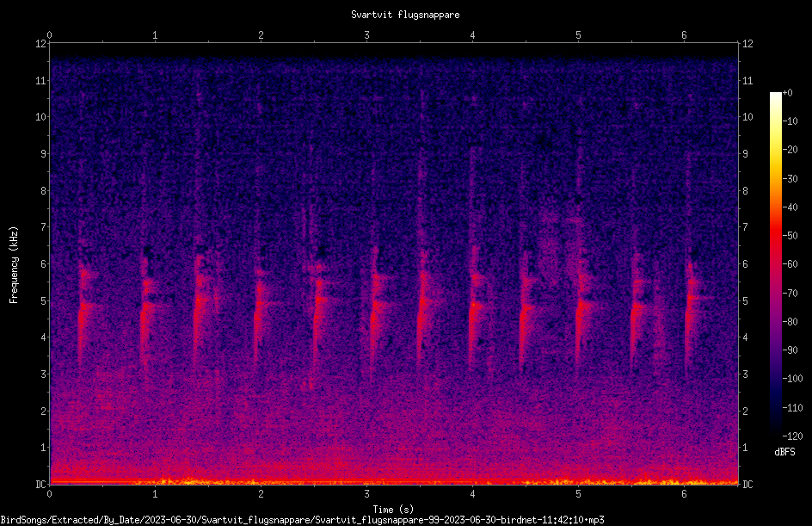The height and width of the screenshot is (526, 812).
Task: Click the '3' tick label on the top time axis
Action: tap(366, 35)
